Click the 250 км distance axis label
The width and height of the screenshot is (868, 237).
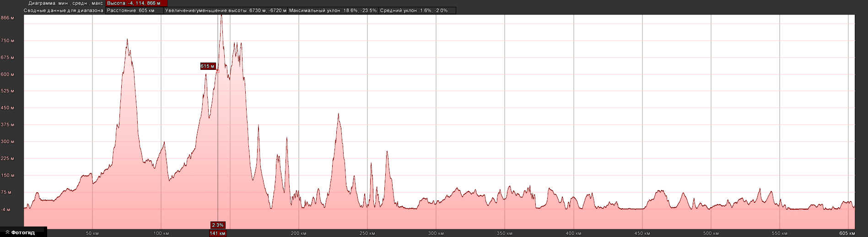367,233
